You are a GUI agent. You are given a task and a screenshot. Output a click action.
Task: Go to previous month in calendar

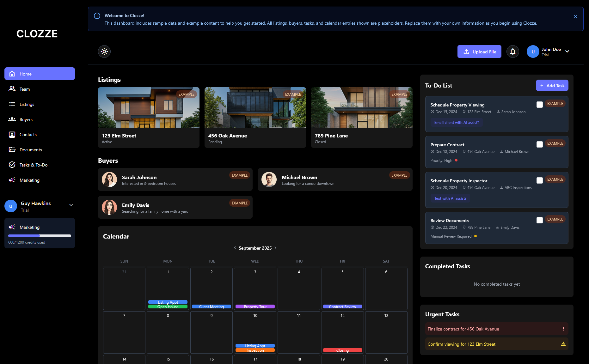click(x=235, y=248)
